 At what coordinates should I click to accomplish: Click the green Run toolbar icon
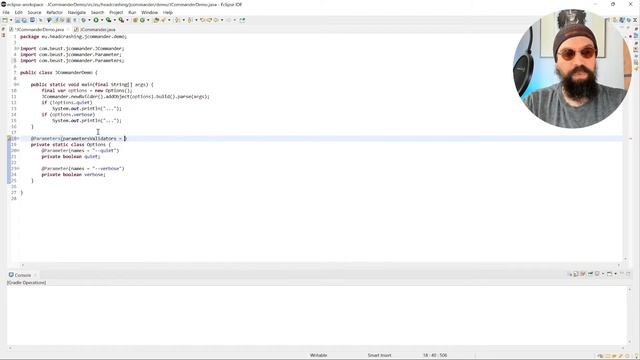coord(96,20)
